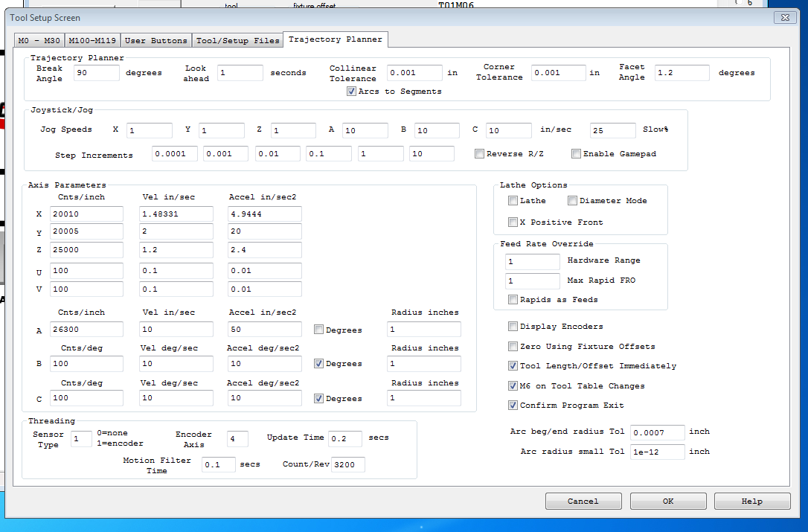Click the Encoder Axis field

[237, 439]
